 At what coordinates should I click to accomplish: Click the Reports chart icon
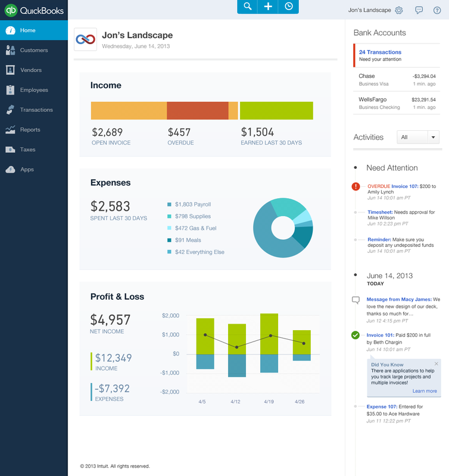pyautogui.click(x=10, y=130)
